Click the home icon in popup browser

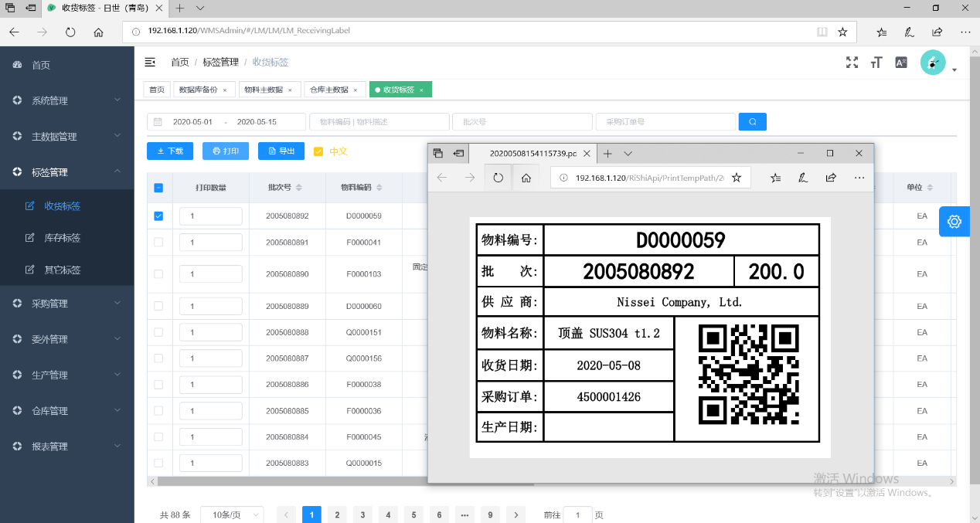526,178
